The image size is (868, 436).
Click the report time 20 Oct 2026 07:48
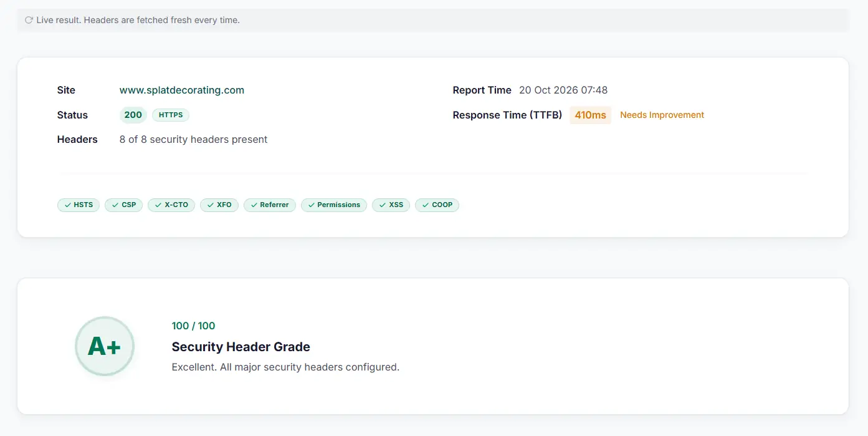pyautogui.click(x=563, y=90)
